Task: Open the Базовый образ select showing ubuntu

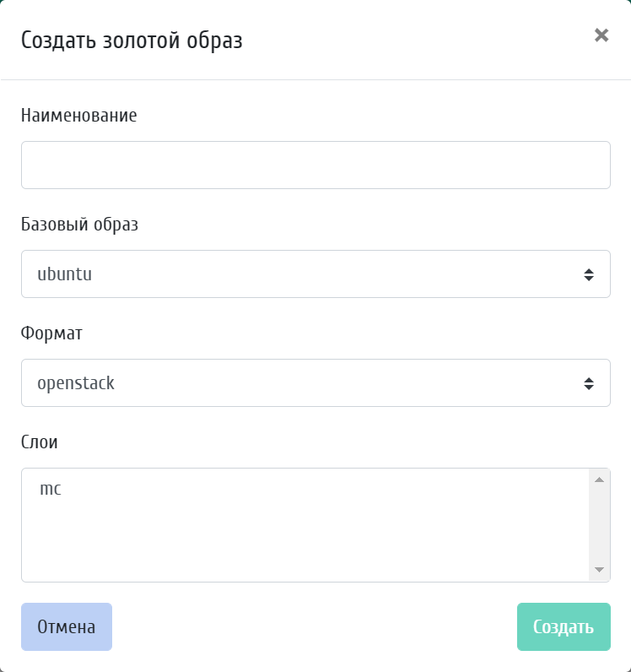Action: 315,274
